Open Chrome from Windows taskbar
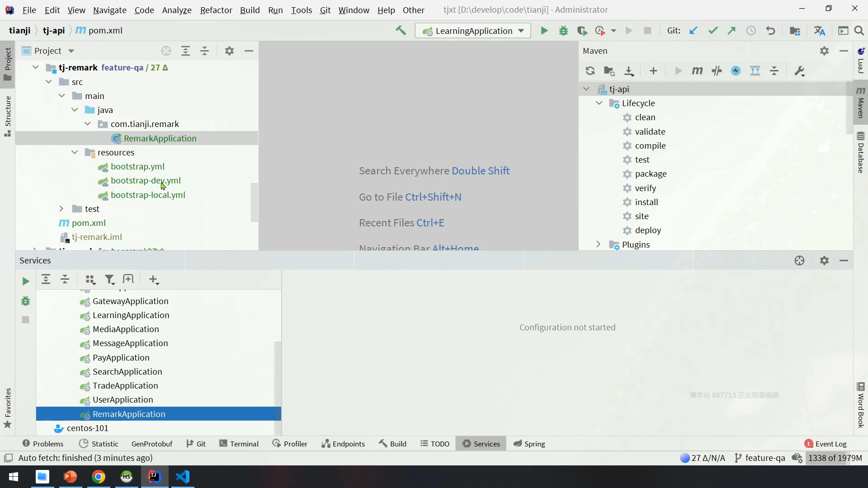Screen dimensions: 868x488 [x=99, y=477]
